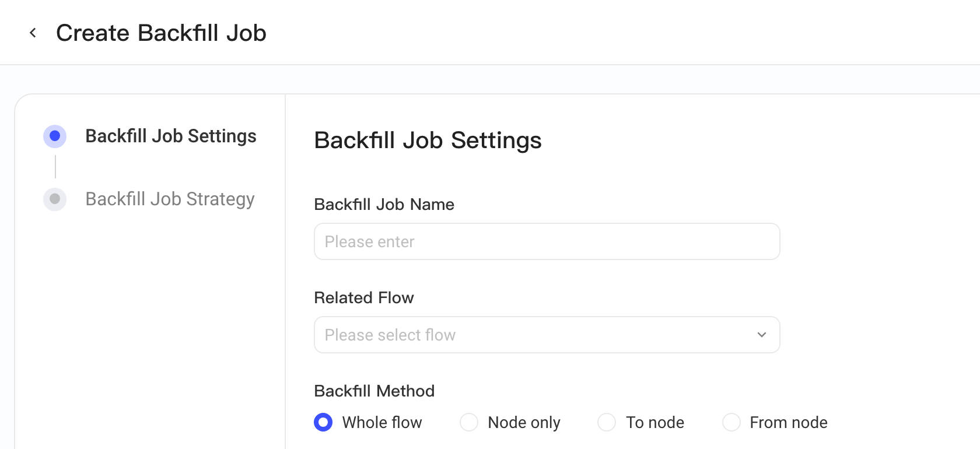Click the Backfill Method label

click(x=374, y=391)
